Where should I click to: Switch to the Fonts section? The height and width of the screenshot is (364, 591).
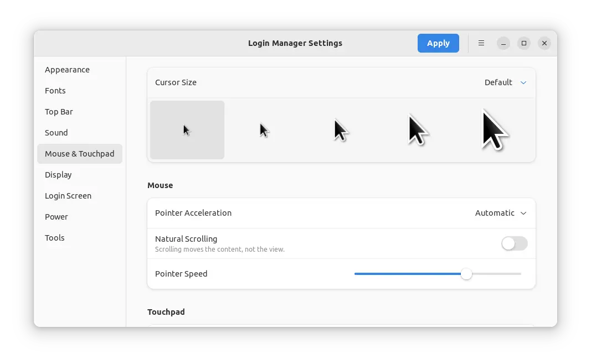coord(55,91)
